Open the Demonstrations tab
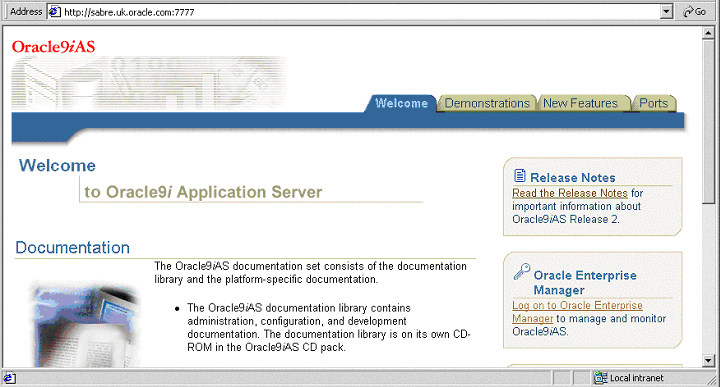The image size is (720, 387). [x=487, y=103]
